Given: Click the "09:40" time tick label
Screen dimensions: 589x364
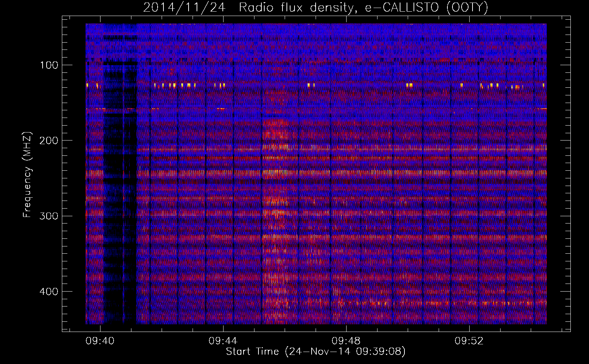Looking at the screenshot, I should (100, 341).
